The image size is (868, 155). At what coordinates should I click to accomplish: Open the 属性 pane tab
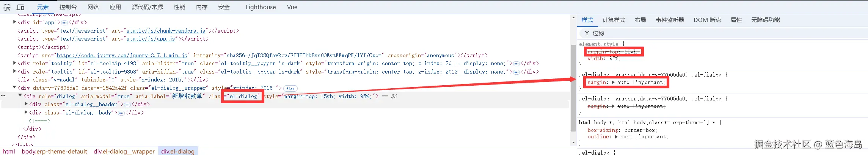pyautogui.click(x=736, y=20)
